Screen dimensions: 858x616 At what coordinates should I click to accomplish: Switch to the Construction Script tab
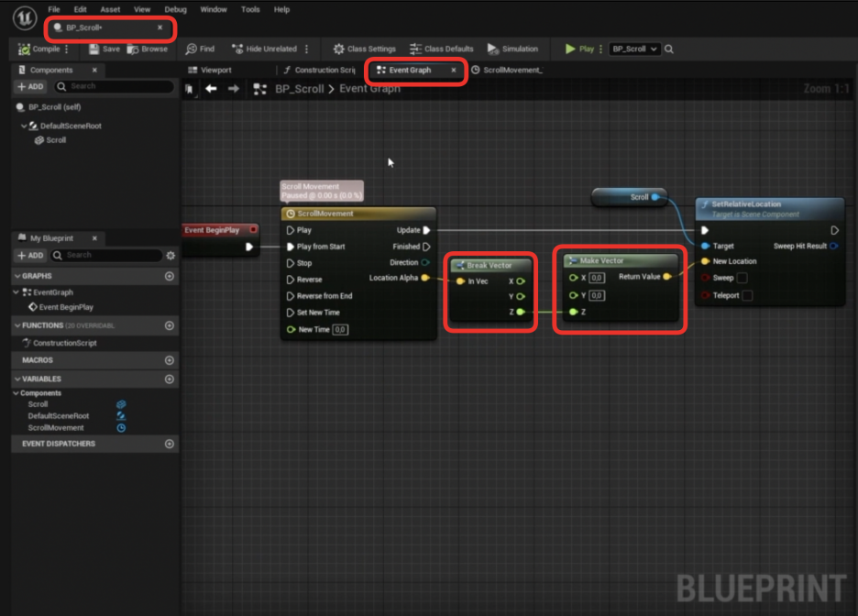coord(320,70)
